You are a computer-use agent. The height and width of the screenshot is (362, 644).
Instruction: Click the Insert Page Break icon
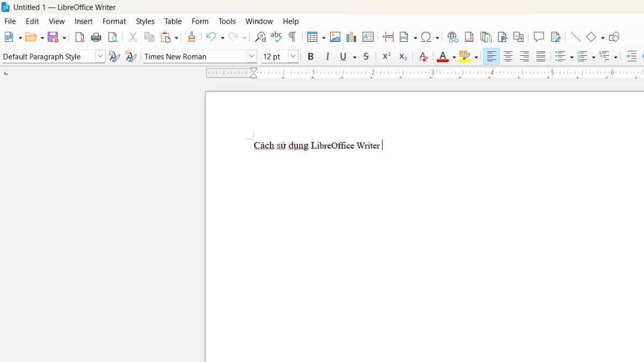tap(389, 37)
